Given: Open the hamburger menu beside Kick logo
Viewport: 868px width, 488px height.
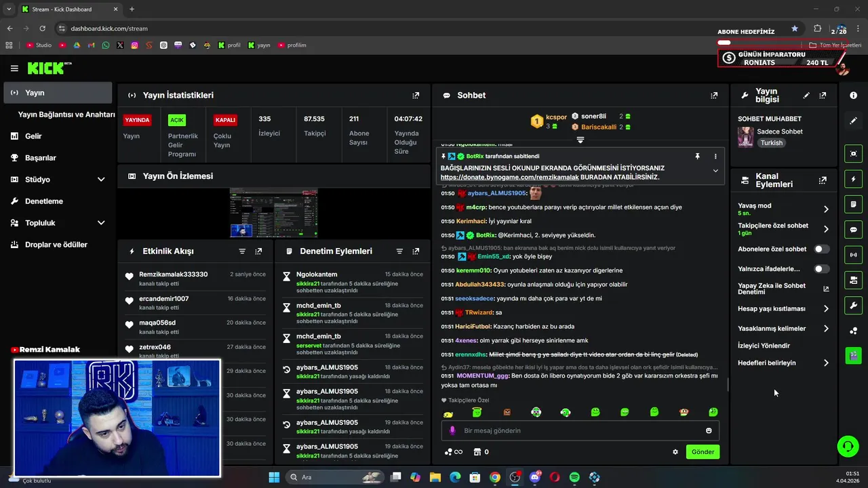Looking at the screenshot, I should pos(14,68).
